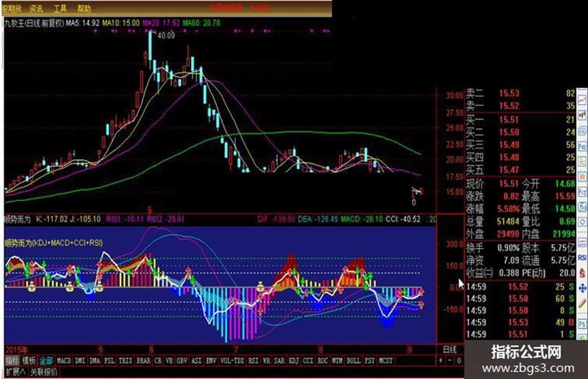Select the VOL-TDX indicator tab
The width and height of the screenshot is (588, 379).
(232, 360)
